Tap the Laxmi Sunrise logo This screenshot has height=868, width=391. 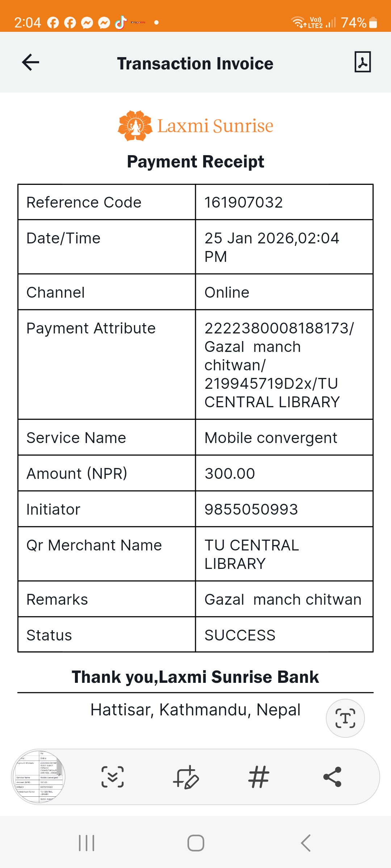pos(195,126)
